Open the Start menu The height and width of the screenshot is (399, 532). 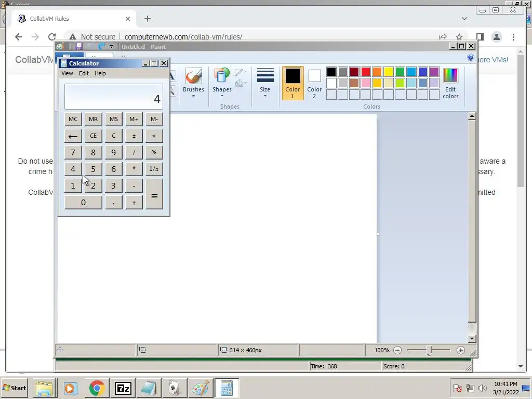click(14, 388)
